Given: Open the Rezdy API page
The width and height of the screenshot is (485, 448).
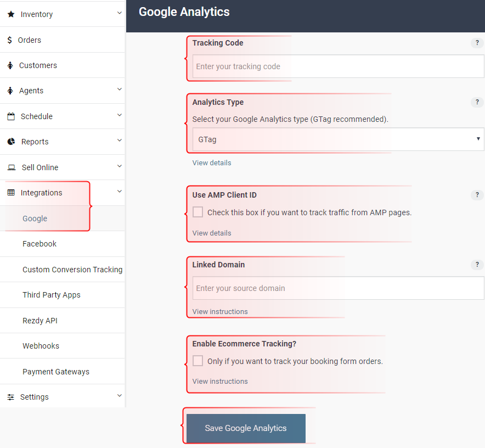Looking at the screenshot, I should (62, 321).
